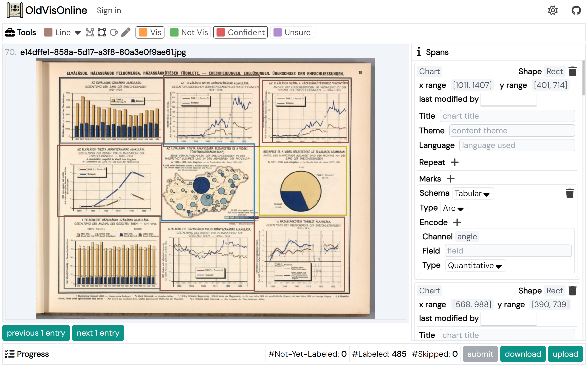Open the Schema Tabular dropdown

click(472, 193)
